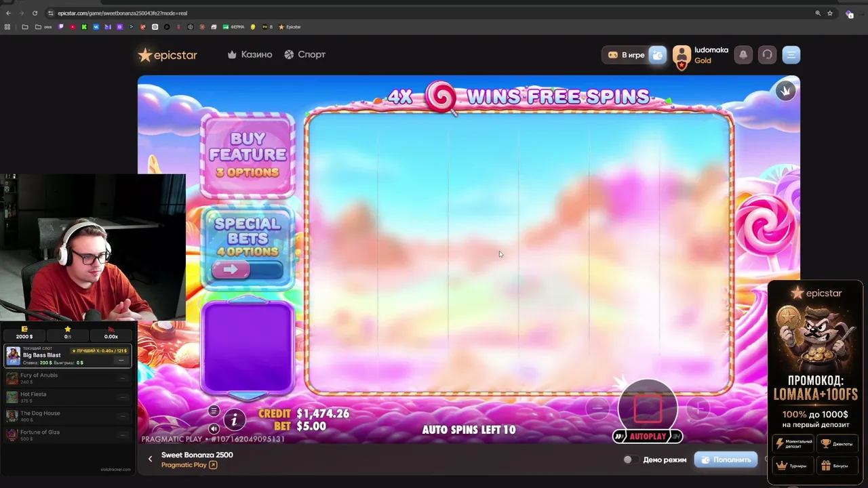Open the Epicstar bookmark
Screen dimensions: 868x488
(x=290, y=27)
